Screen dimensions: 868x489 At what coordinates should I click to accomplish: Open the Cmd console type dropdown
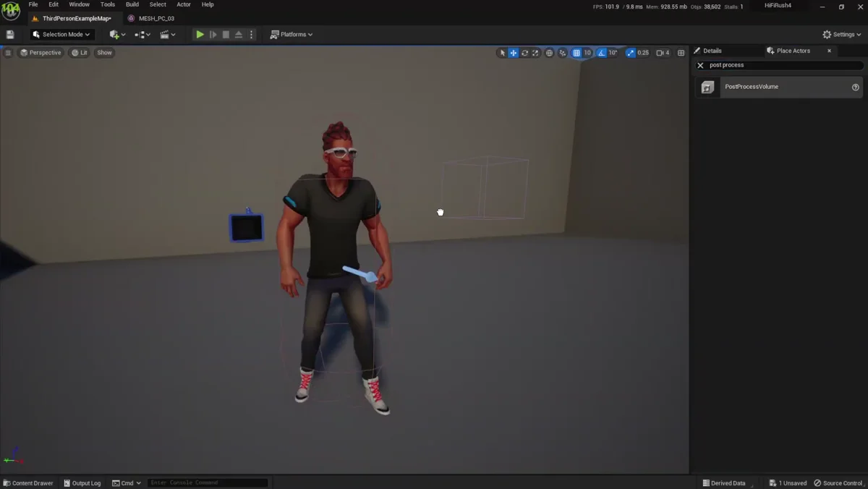(x=127, y=482)
